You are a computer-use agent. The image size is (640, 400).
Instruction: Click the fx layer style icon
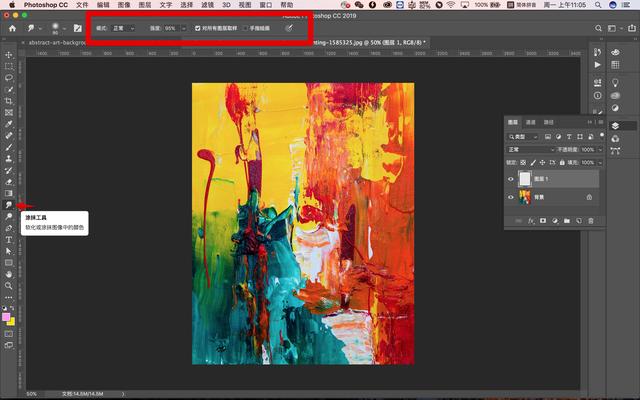pyautogui.click(x=531, y=220)
